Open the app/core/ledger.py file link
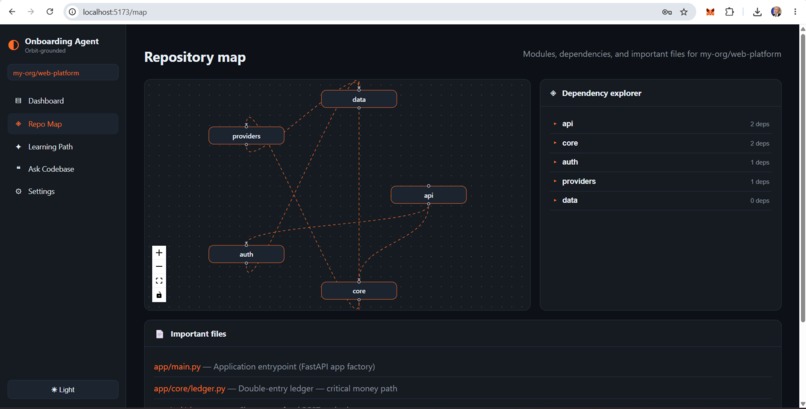 tap(189, 388)
